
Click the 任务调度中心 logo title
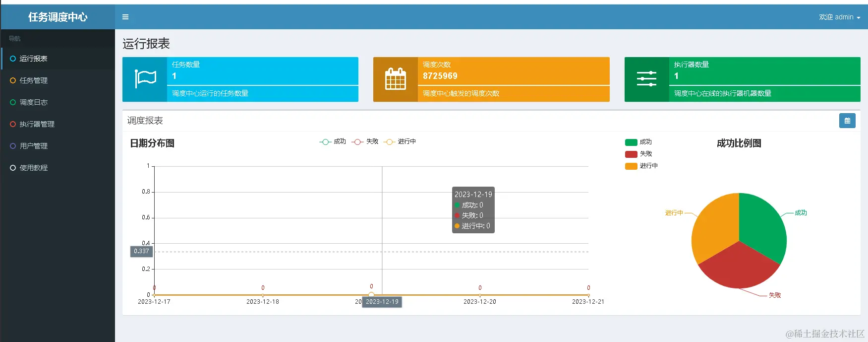click(x=58, y=17)
